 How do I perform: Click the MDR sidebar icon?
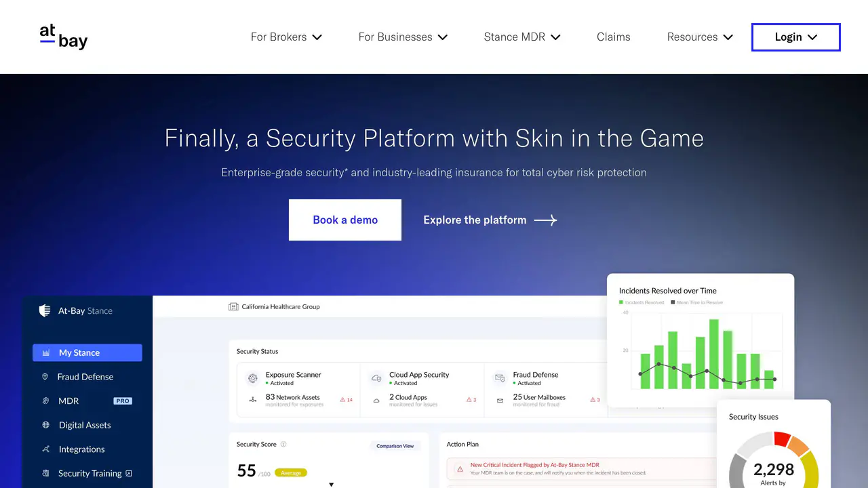click(45, 401)
